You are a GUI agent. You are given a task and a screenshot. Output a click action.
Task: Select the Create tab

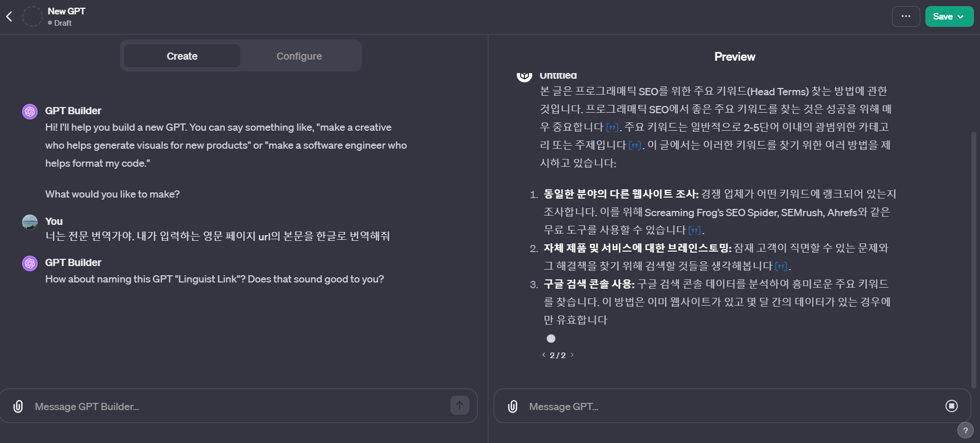click(181, 56)
